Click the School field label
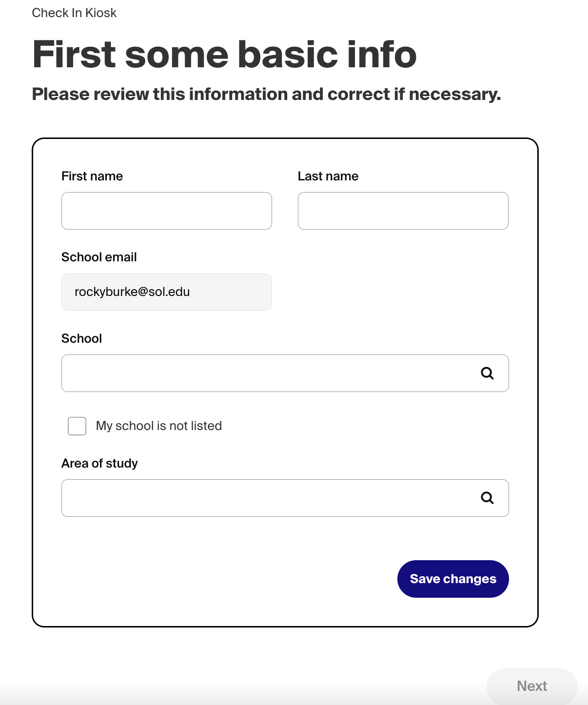This screenshot has width=588, height=705. 82,339
